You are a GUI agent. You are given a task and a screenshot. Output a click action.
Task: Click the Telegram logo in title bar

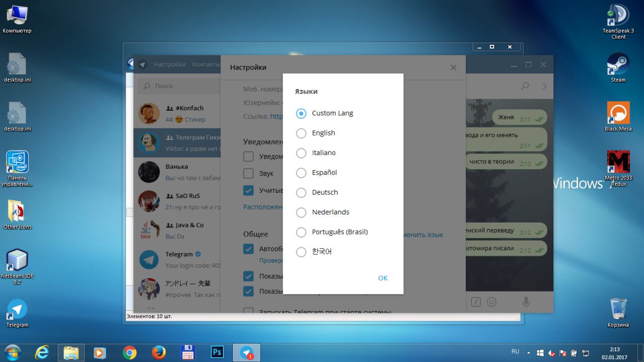tap(143, 64)
